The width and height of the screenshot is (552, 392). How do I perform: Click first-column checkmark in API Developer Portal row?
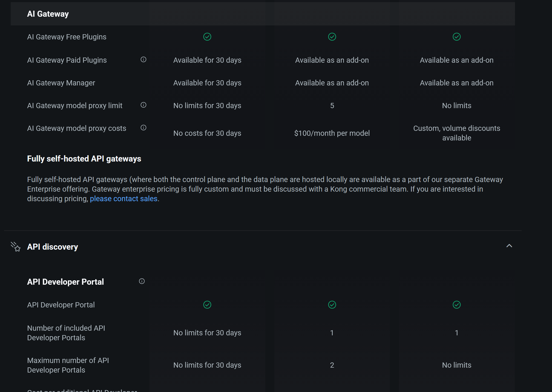[207, 305]
